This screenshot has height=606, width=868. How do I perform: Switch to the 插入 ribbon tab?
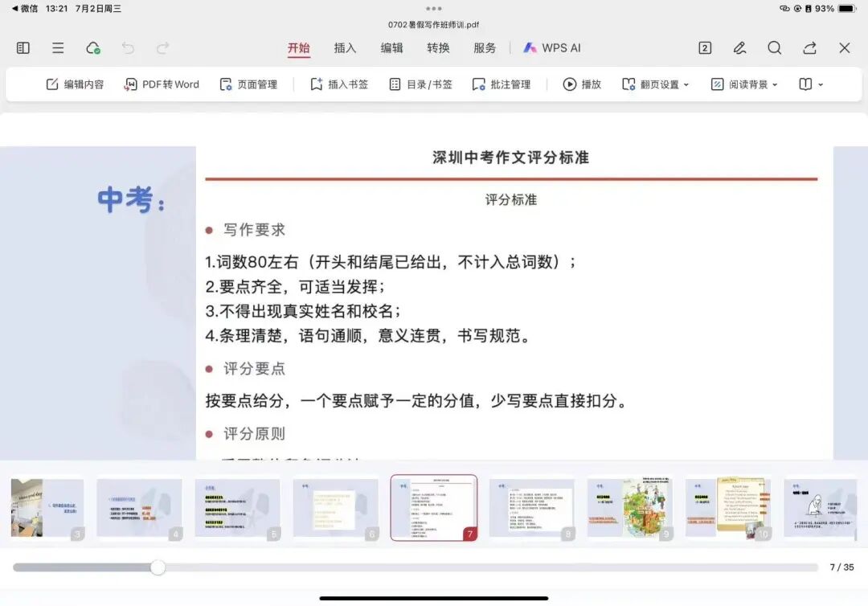tap(345, 48)
